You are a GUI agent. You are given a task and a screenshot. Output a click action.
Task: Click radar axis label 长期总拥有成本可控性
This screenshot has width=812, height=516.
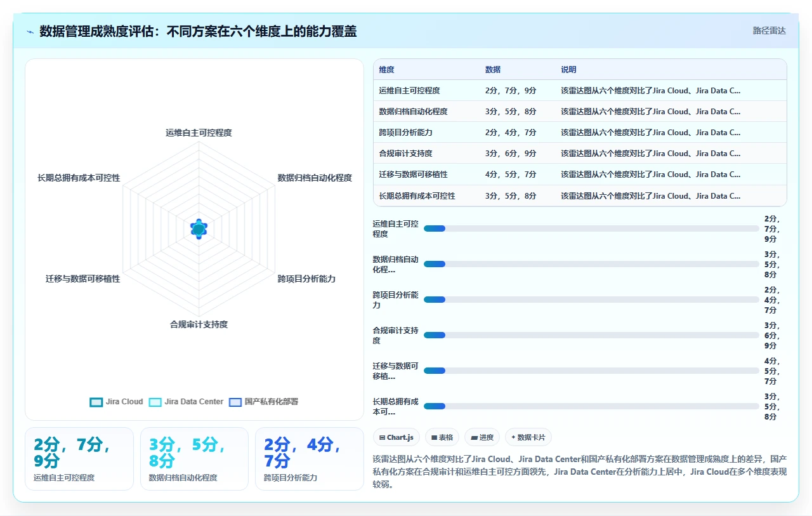point(79,178)
